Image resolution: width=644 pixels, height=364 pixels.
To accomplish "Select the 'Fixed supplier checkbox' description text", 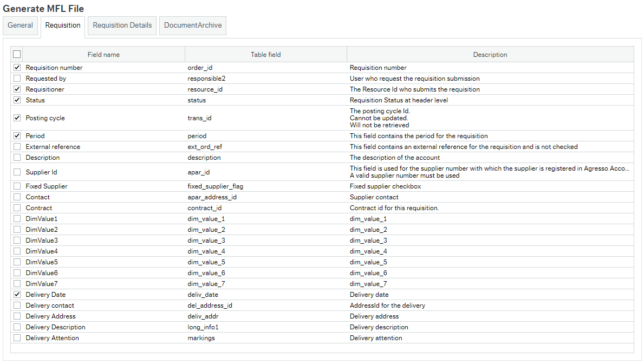I will coord(385,186).
